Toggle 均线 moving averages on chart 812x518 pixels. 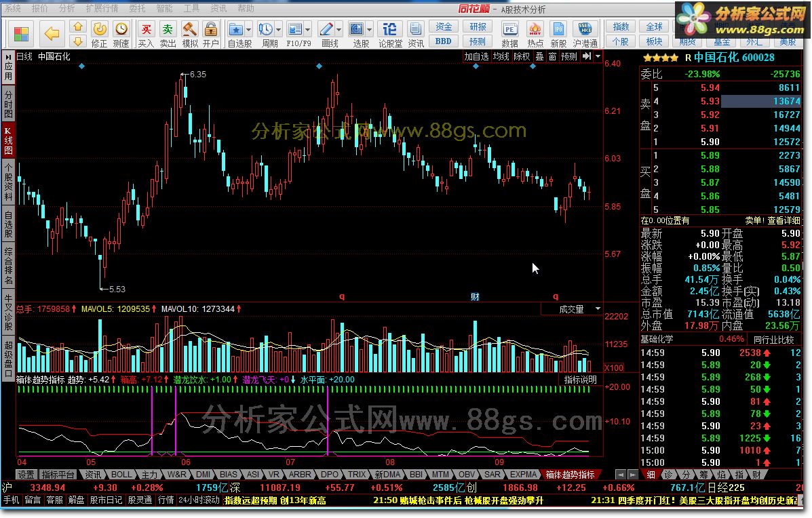pyautogui.click(x=501, y=56)
